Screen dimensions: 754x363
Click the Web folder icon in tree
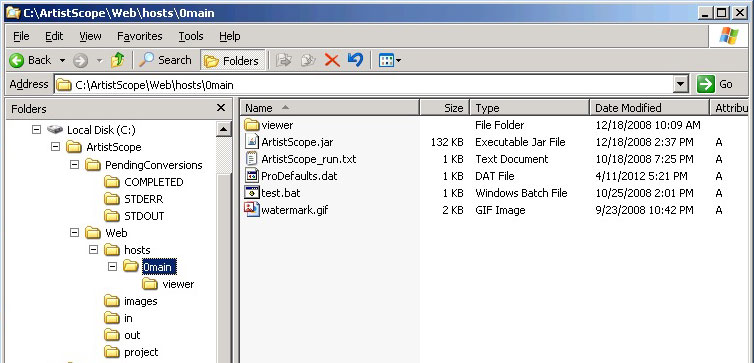[92, 233]
